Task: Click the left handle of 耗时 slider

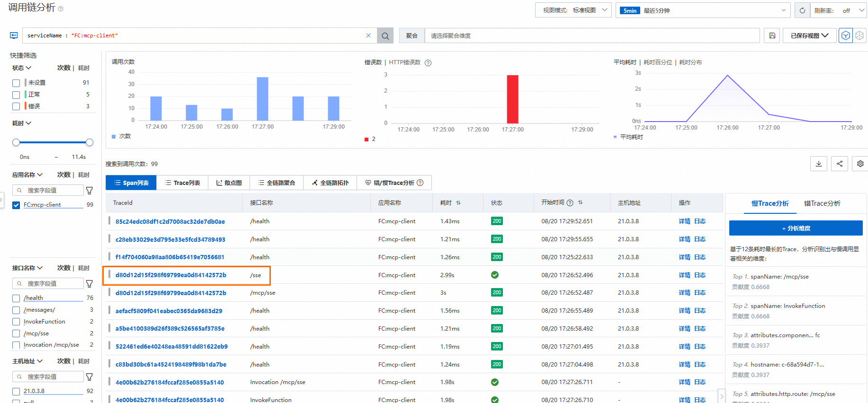Action: 16,142
